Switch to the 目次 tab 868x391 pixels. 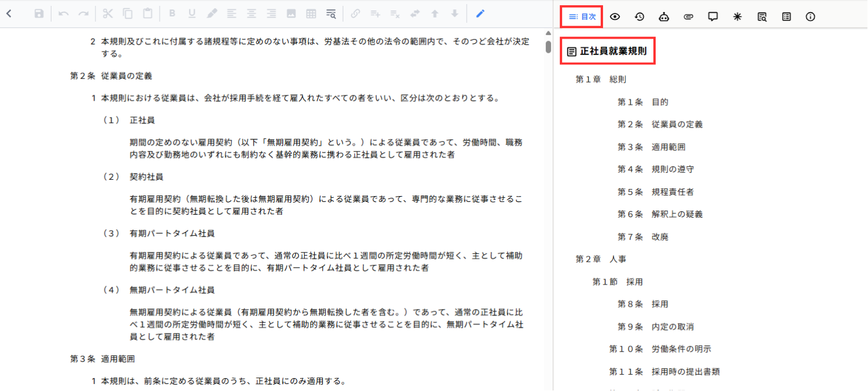(x=582, y=16)
